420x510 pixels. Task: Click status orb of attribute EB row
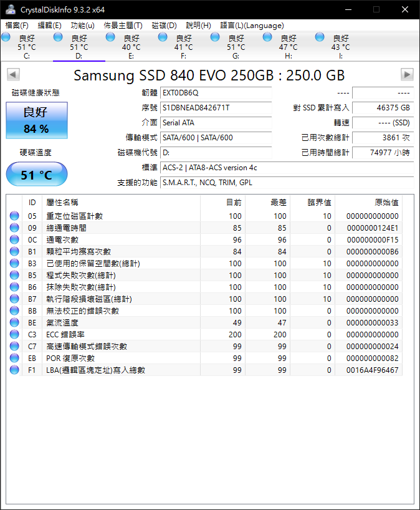[14, 358]
